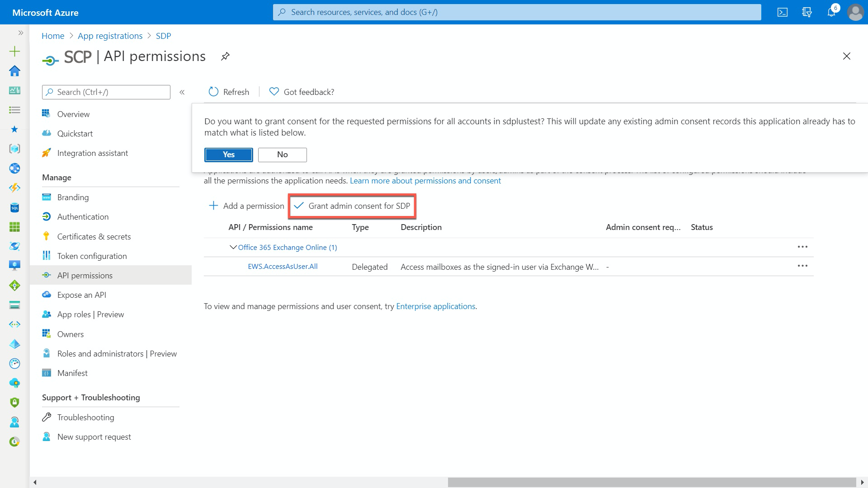This screenshot has width=868, height=488.
Task: Click the horizontal scrollbar thumb at bottom
Action: tap(652, 482)
